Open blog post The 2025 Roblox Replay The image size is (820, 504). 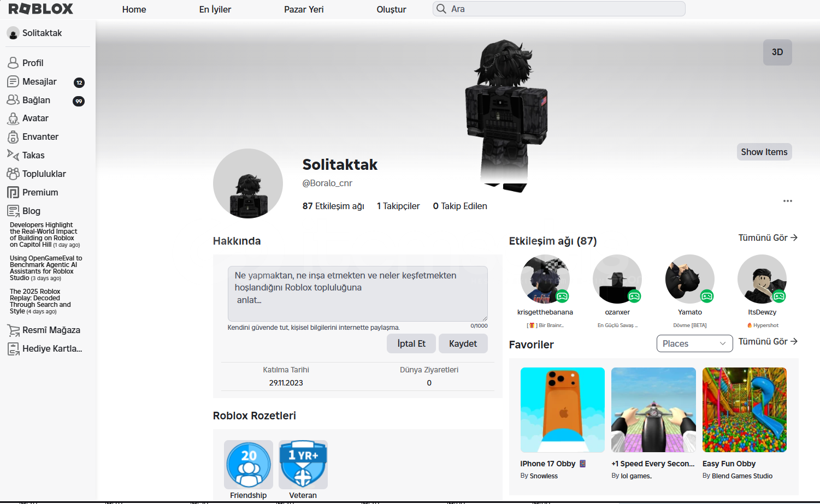coord(40,301)
